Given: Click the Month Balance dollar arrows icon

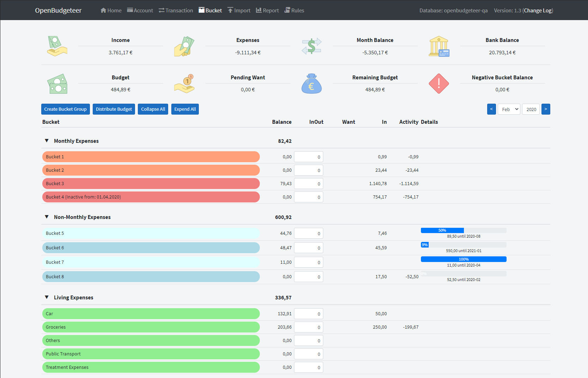Looking at the screenshot, I should click(311, 46).
